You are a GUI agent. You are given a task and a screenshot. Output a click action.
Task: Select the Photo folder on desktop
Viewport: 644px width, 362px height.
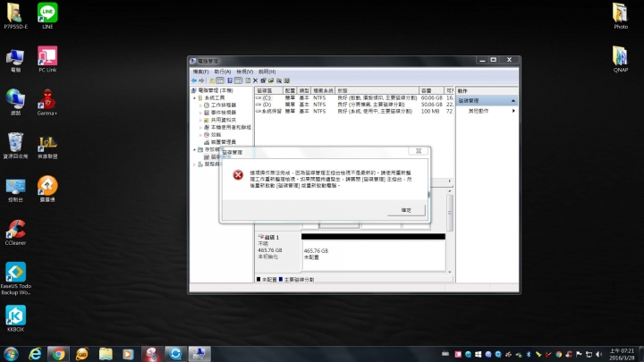[621, 15]
